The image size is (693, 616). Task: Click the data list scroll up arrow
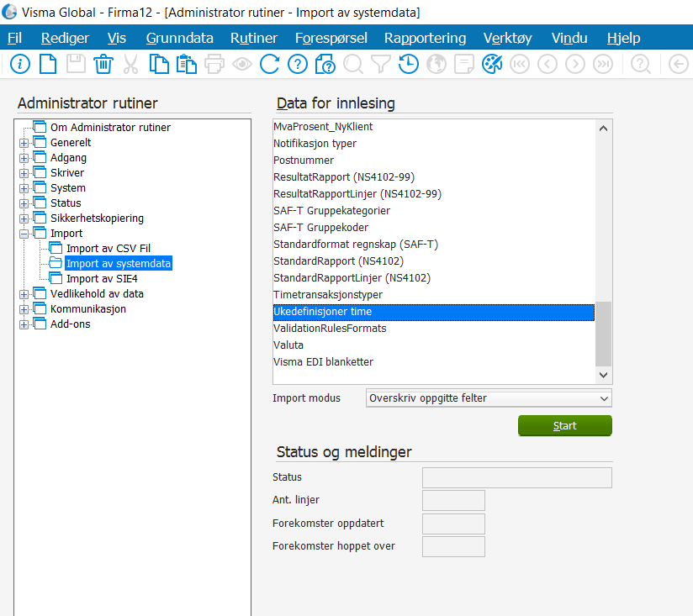point(603,129)
